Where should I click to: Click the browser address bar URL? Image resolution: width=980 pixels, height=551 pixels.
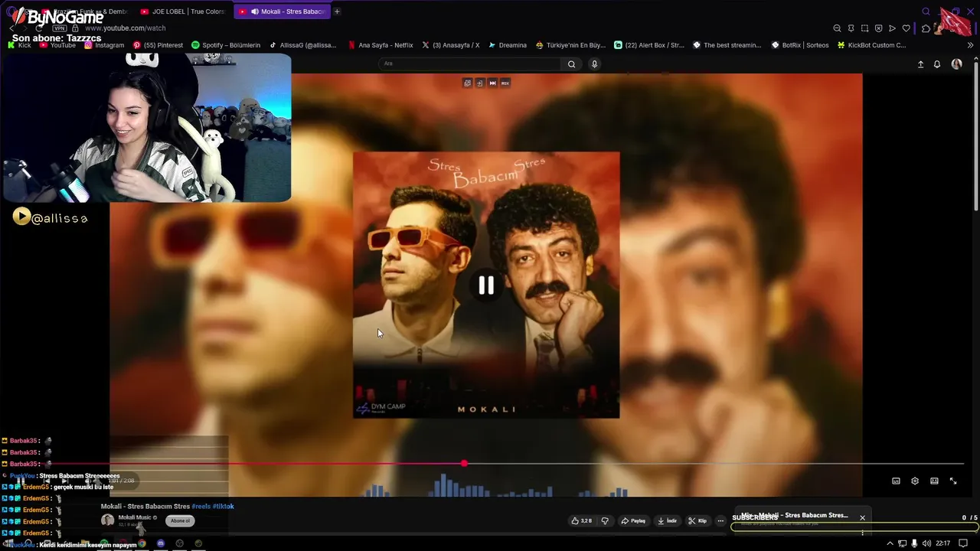(x=125, y=28)
